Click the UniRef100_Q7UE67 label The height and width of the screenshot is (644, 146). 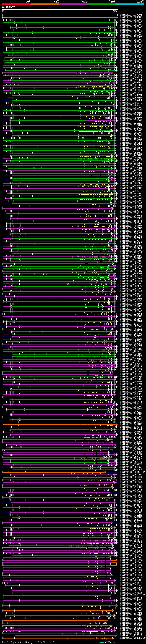tap(131, 120)
